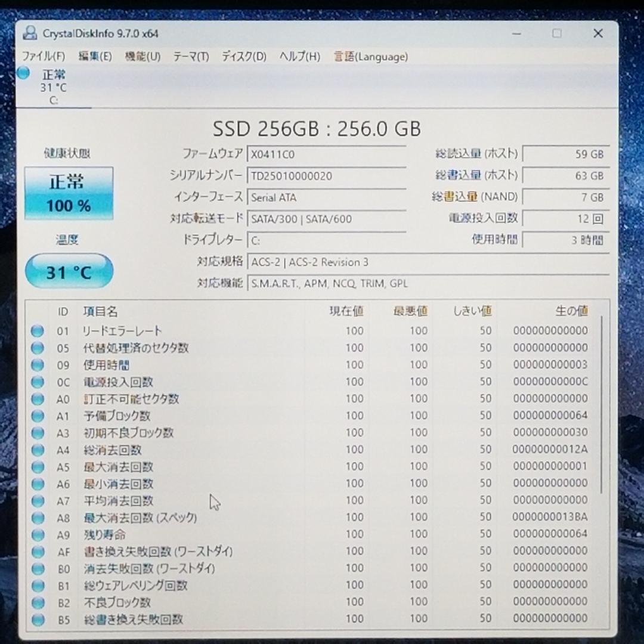Image resolution: width=644 pixels, height=644 pixels.
Task: Click the 31 °C temperature gauge
Action: [69, 271]
